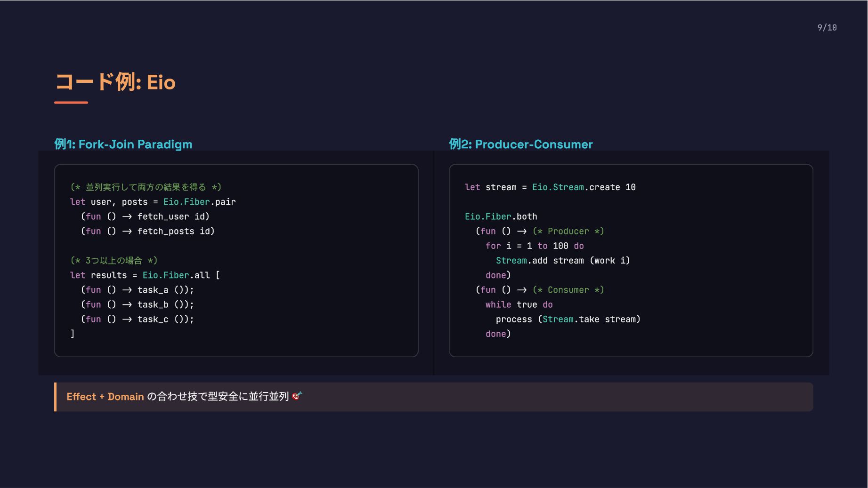Click the 'Effect + Domain' highlighted text
Screen dimensions: 868x488
coord(105,397)
